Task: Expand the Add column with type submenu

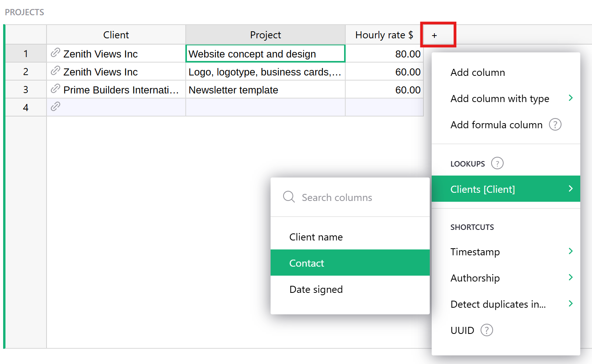Action: [570, 98]
